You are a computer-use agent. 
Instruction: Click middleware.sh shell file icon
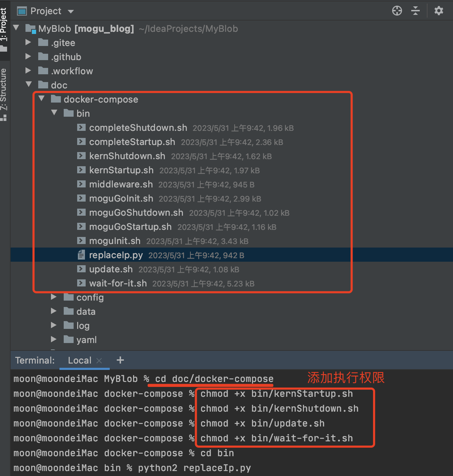[81, 184]
